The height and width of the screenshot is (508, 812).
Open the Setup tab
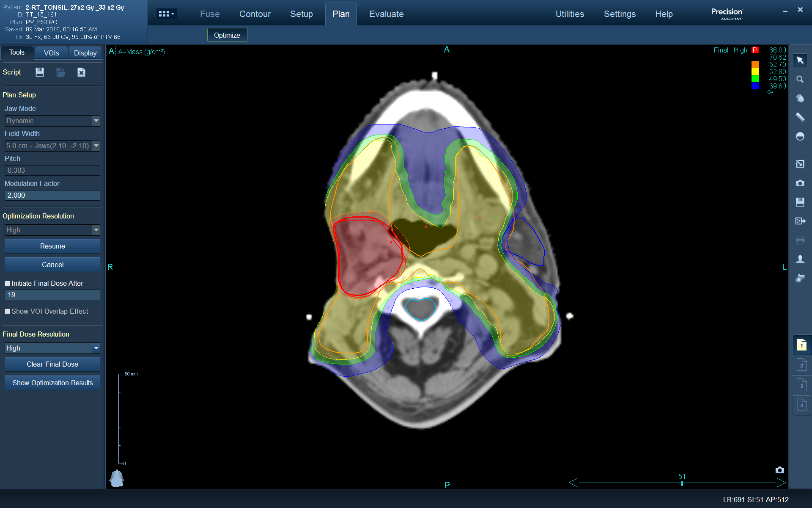(x=302, y=14)
